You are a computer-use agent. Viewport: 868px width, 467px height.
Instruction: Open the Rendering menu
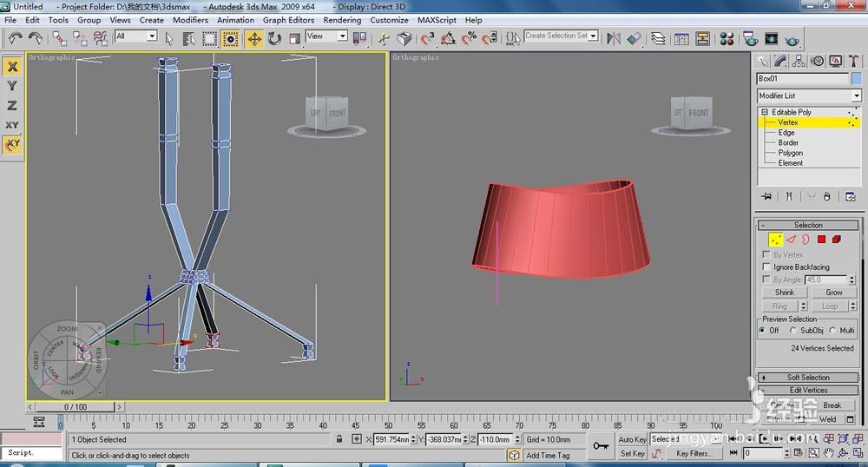click(x=342, y=20)
